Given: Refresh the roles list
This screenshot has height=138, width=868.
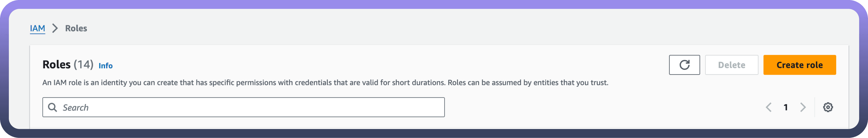Looking at the screenshot, I should [684, 65].
